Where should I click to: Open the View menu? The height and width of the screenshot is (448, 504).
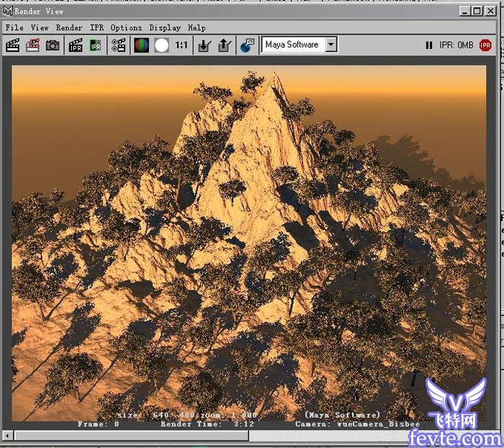40,27
